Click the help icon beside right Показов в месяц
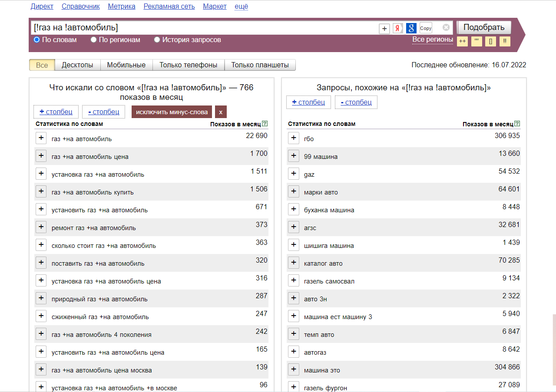This screenshot has height=392, width=556. pos(517,124)
